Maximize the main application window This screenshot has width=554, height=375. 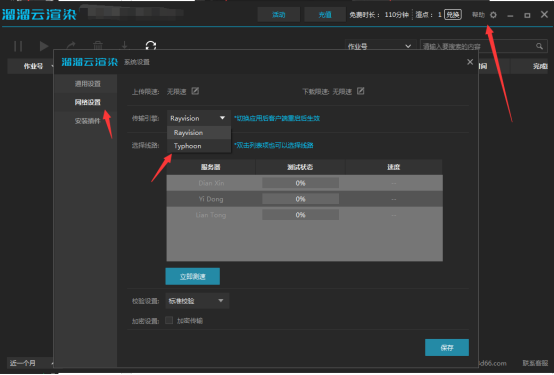click(527, 15)
